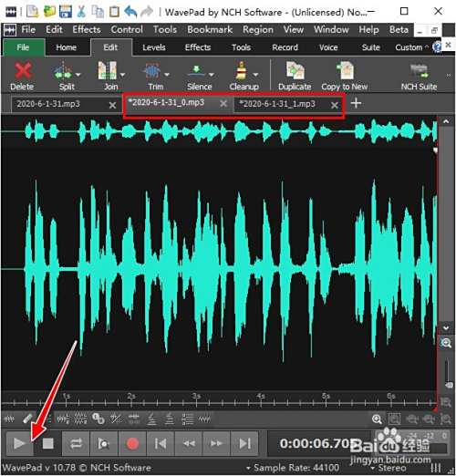Click the zoom to selection icon
The image size is (456, 476).
pos(394,419)
